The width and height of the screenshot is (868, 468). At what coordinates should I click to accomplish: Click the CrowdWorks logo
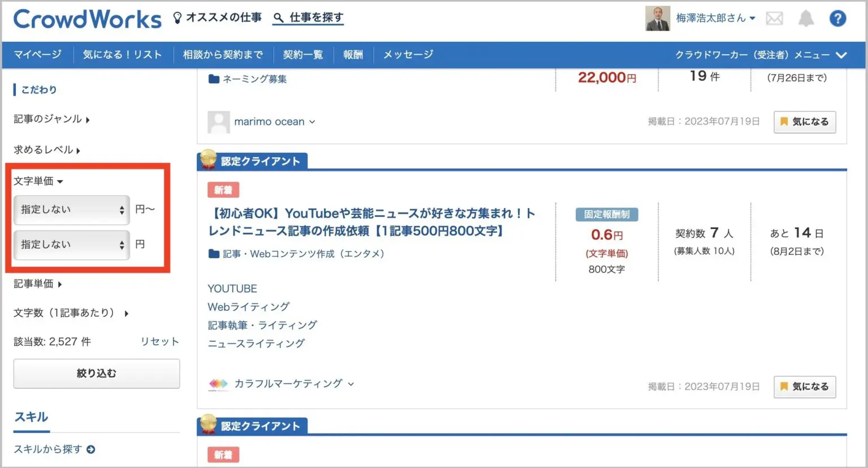coord(88,19)
